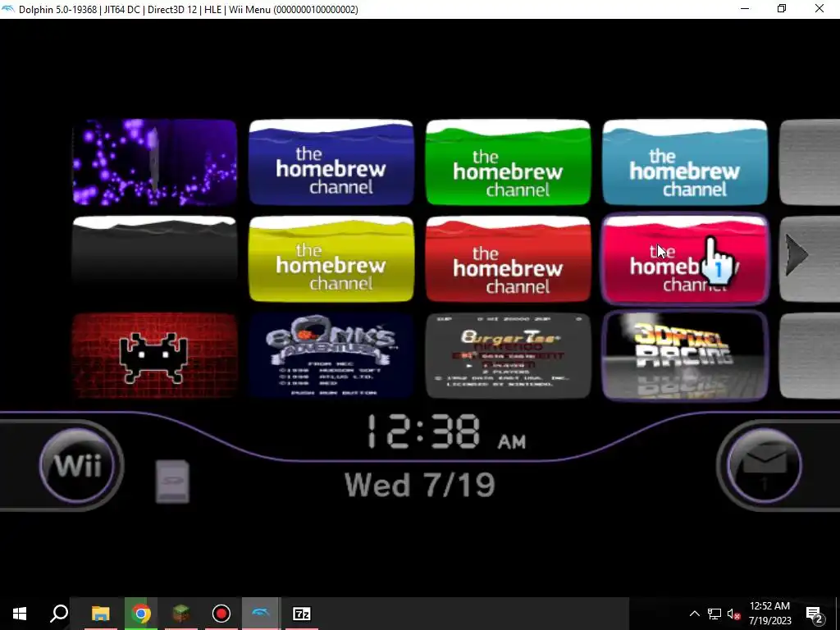Click Dolphin emulator taskbar icon
The height and width of the screenshot is (630, 840).
[x=262, y=614]
